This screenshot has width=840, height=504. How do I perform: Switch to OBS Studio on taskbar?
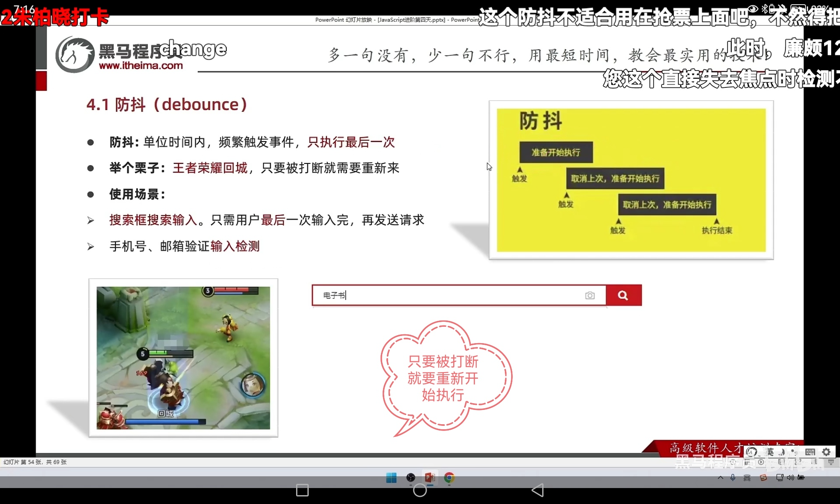pos(411,478)
